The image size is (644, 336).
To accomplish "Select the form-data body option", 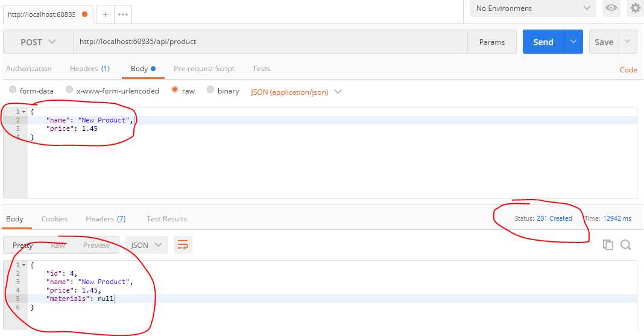I will (x=13, y=89).
